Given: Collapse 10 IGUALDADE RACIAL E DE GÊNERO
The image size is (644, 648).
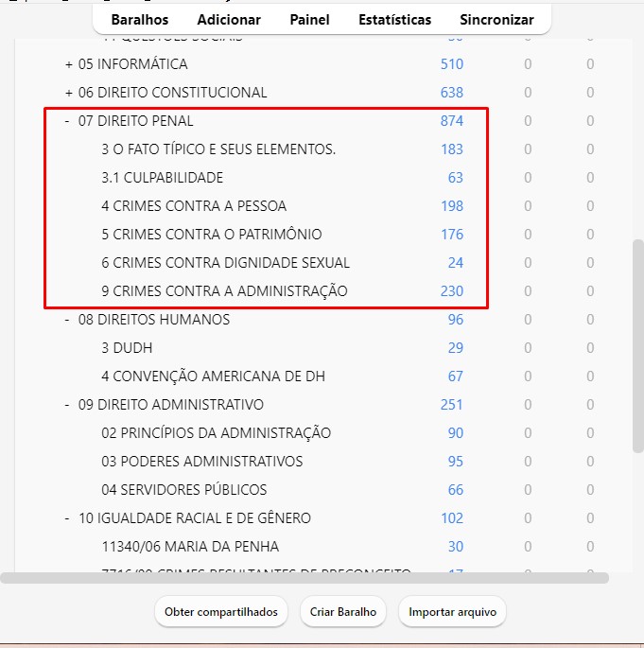Looking at the screenshot, I should 67,518.
